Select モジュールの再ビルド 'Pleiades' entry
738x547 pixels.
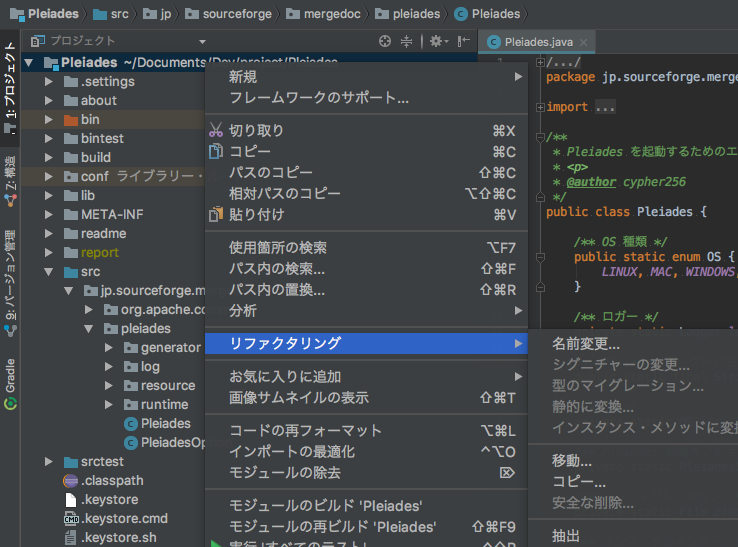366,527
